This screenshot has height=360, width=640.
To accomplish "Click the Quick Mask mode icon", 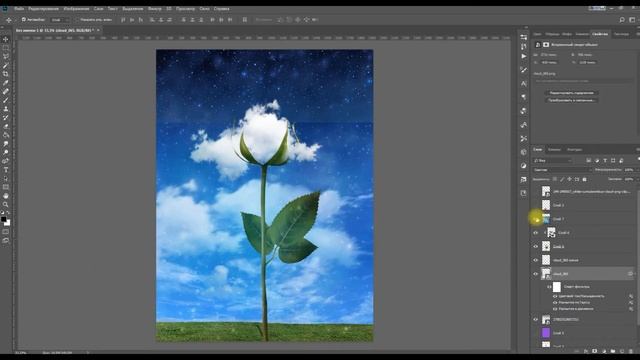I will pos(6,232).
